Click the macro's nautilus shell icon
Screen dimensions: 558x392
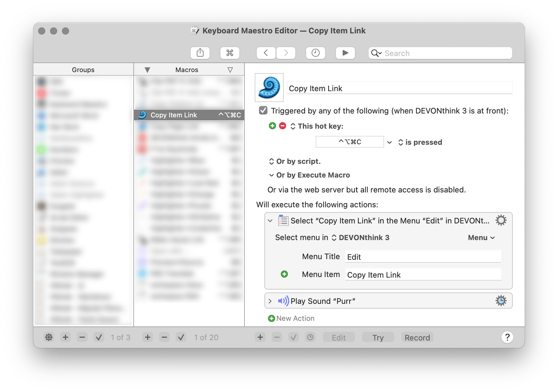tap(269, 88)
